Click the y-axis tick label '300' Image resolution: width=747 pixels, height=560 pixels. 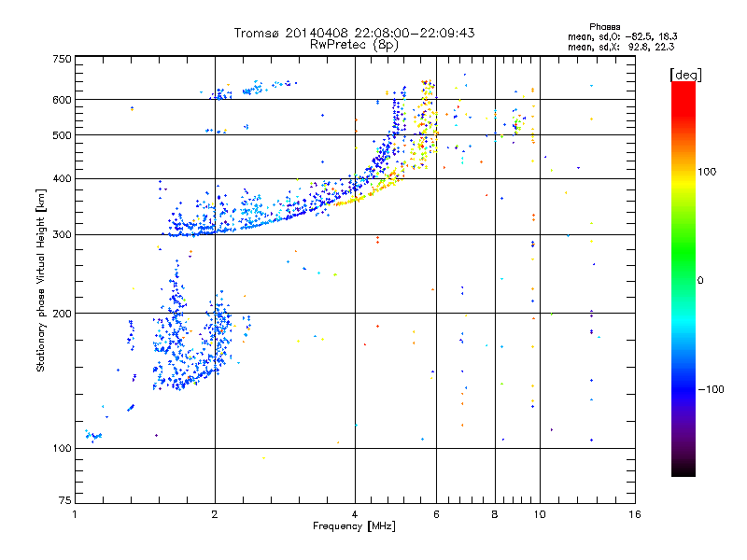[x=62, y=235]
